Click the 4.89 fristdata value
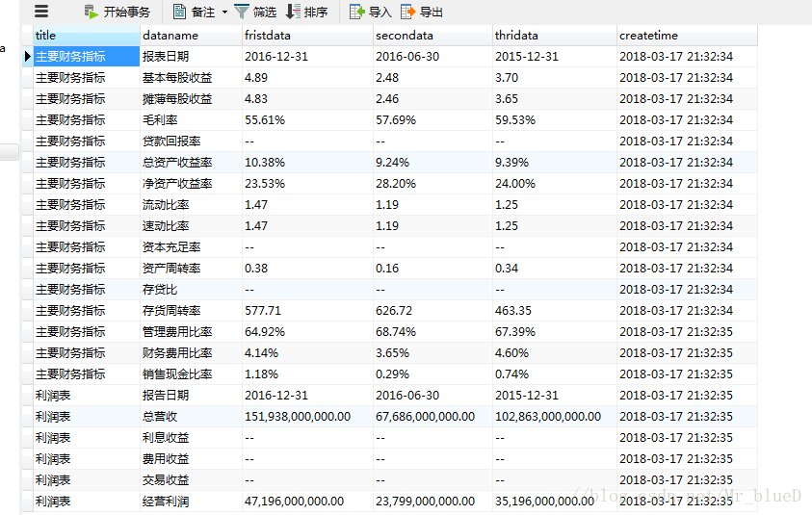The width and height of the screenshot is (812, 515). coord(307,78)
